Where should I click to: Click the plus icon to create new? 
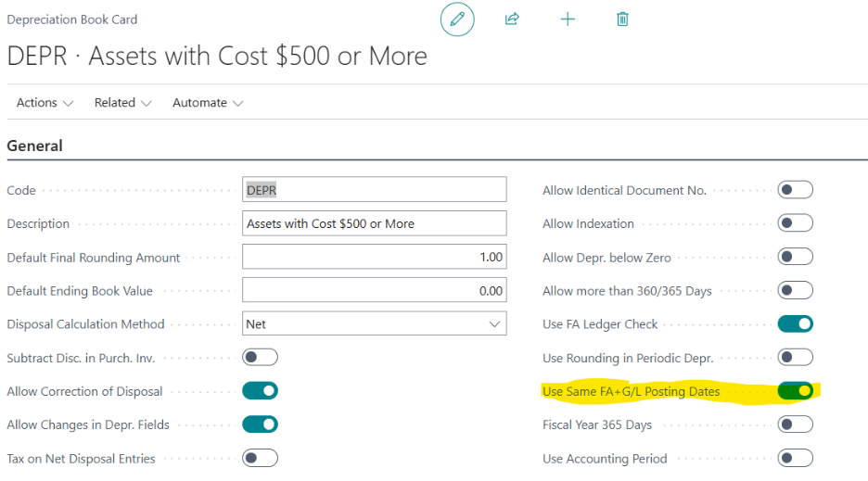pyautogui.click(x=568, y=19)
